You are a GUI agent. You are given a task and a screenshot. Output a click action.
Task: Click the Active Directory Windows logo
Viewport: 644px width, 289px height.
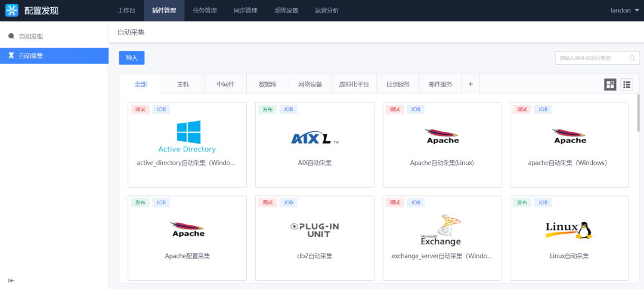point(187,136)
